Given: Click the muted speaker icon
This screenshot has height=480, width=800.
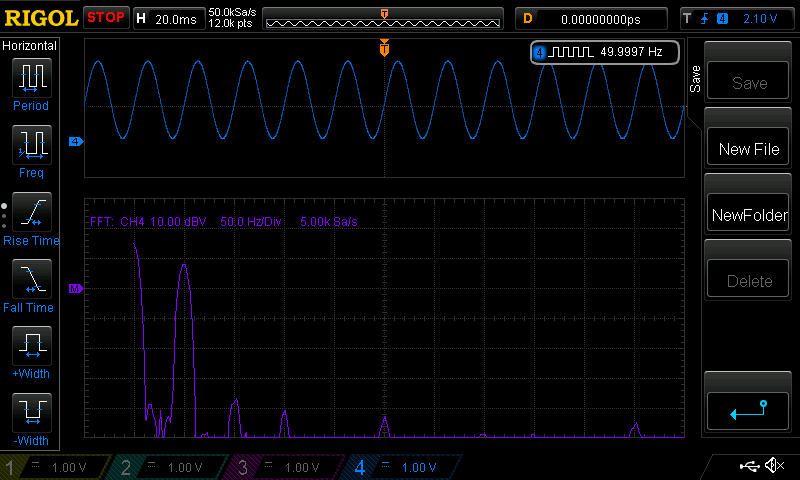Looking at the screenshot, I should (x=773, y=466).
